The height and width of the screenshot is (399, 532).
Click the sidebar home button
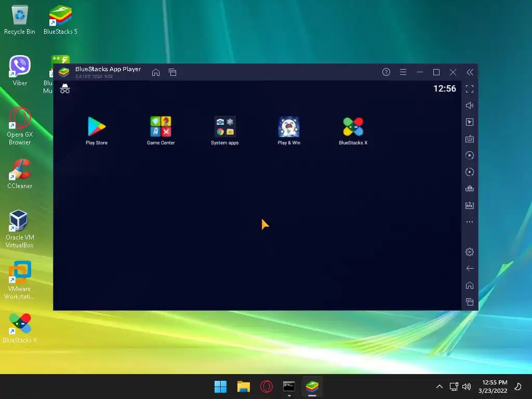pyautogui.click(x=470, y=285)
